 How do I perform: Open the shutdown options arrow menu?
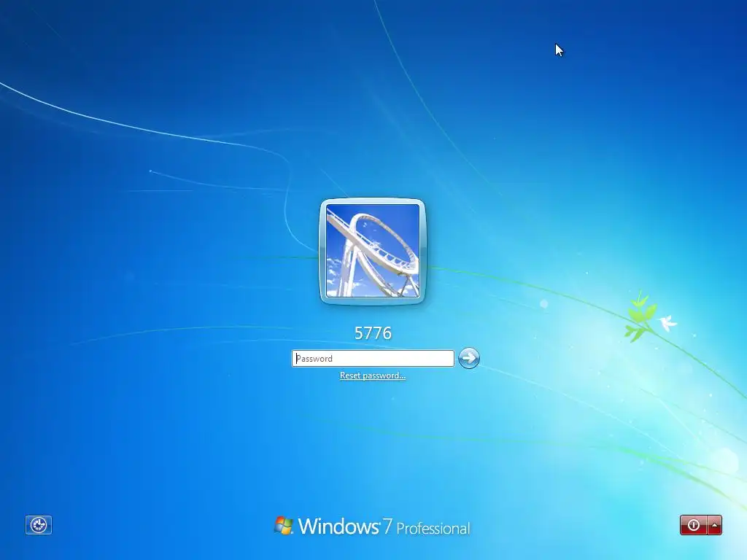(715, 525)
